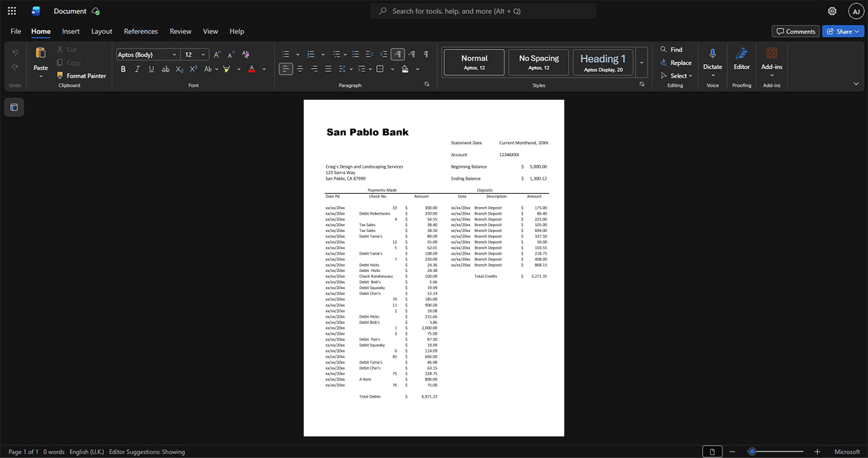Switch to the Insert tab
868x458 pixels.
71,31
